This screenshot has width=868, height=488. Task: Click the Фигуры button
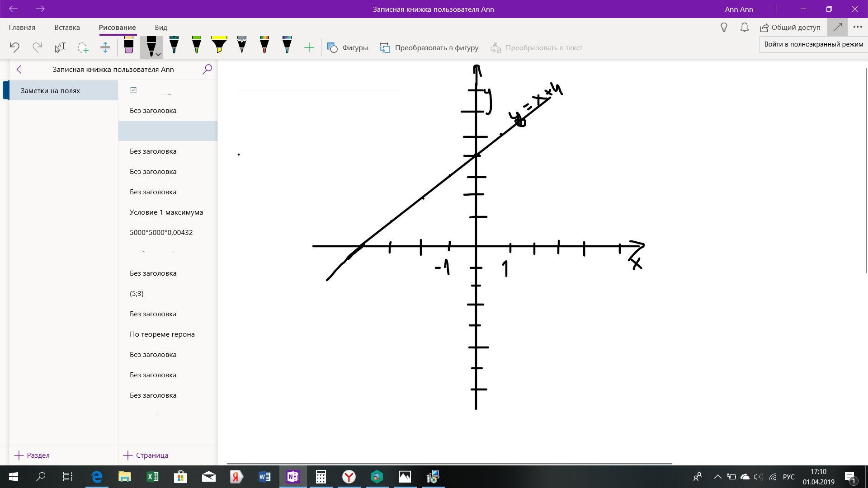(347, 47)
